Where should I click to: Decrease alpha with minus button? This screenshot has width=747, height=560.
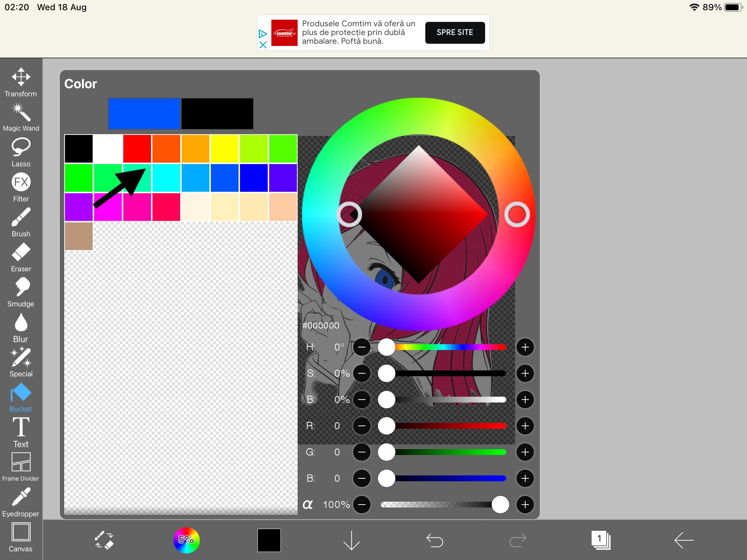point(362,505)
